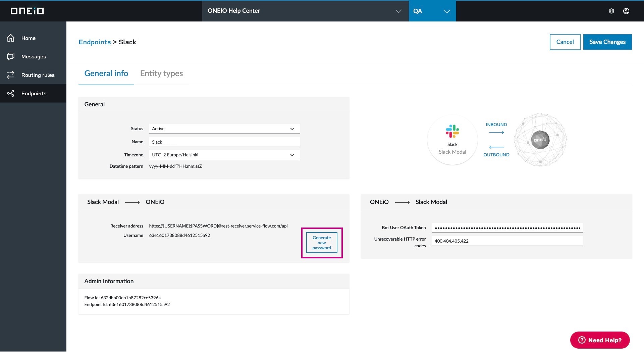Expand the ONEIO Help Center selector
Image resolution: width=644 pixels, height=352 pixels.
click(x=305, y=11)
